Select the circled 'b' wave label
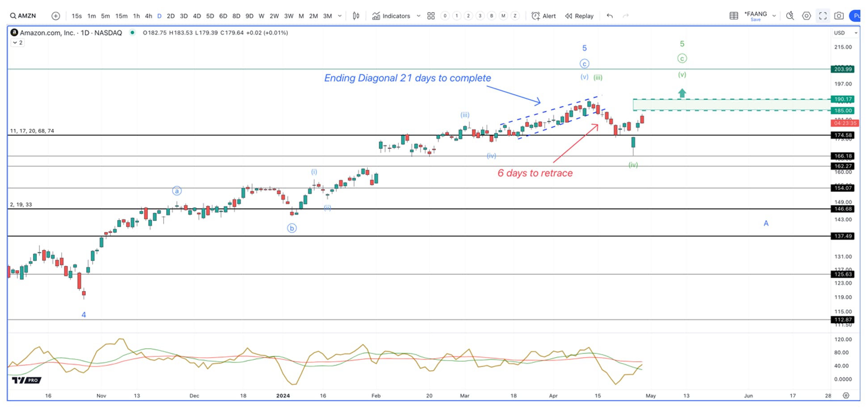 pyautogui.click(x=292, y=228)
